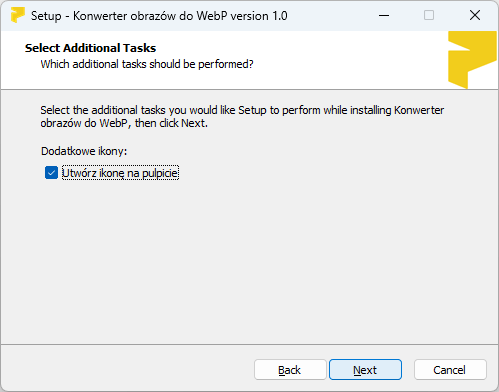Go to previous step with Back button

pos(290,370)
